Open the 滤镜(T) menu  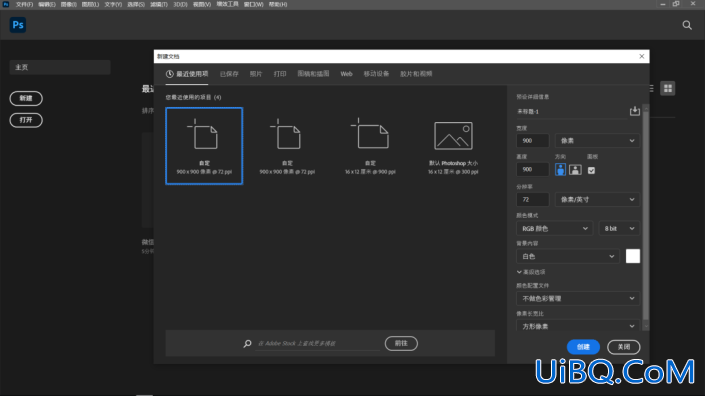pos(159,4)
